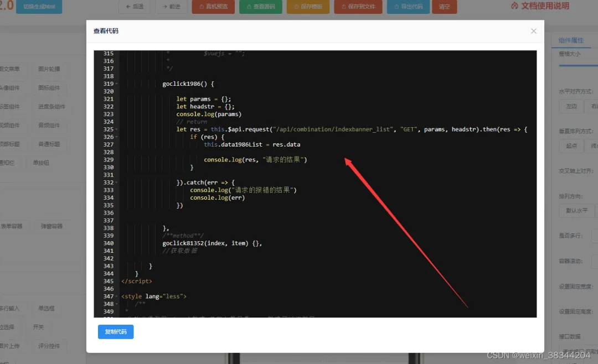This screenshot has width=598, height=364.
Task: Click the '// return' comment line
Action: click(192, 122)
